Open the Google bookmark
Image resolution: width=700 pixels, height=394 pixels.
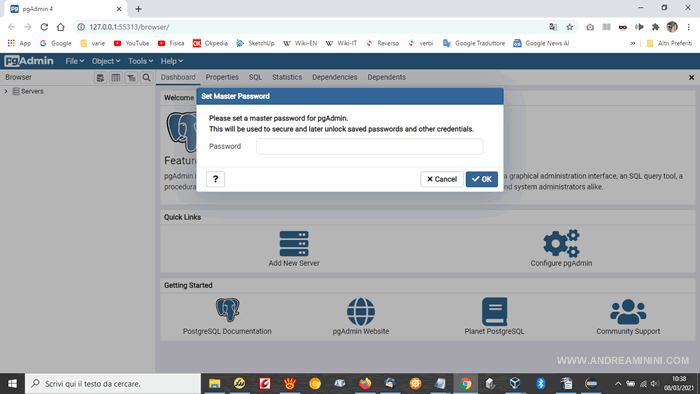56,43
